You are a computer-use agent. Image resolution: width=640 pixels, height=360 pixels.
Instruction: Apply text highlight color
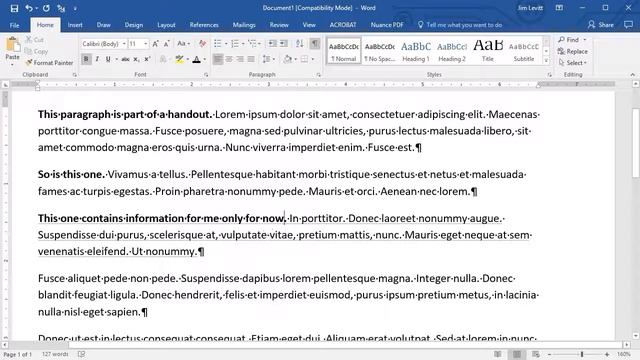179,60
